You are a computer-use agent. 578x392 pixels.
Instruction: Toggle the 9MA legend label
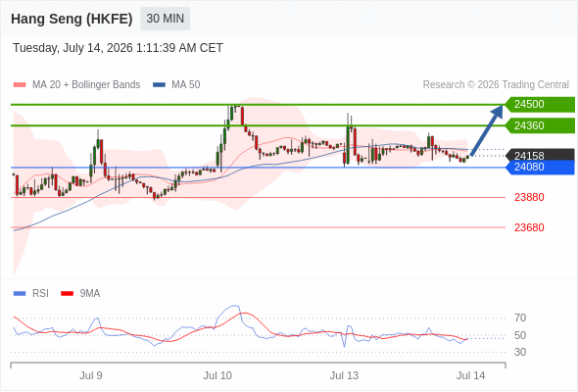point(90,294)
